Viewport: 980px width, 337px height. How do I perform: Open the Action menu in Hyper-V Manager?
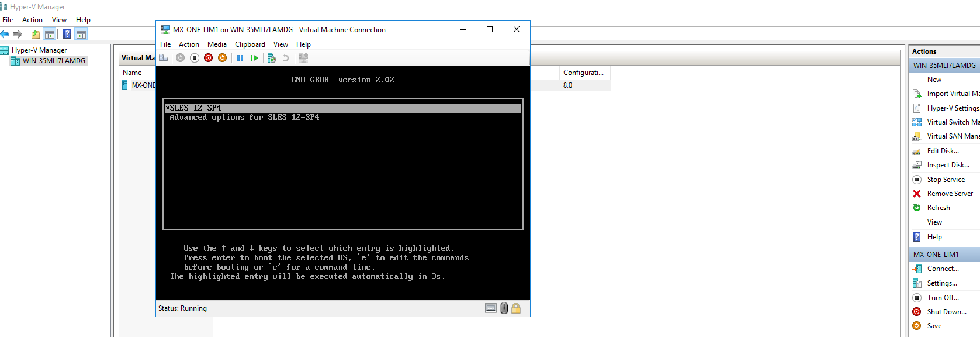(x=32, y=20)
